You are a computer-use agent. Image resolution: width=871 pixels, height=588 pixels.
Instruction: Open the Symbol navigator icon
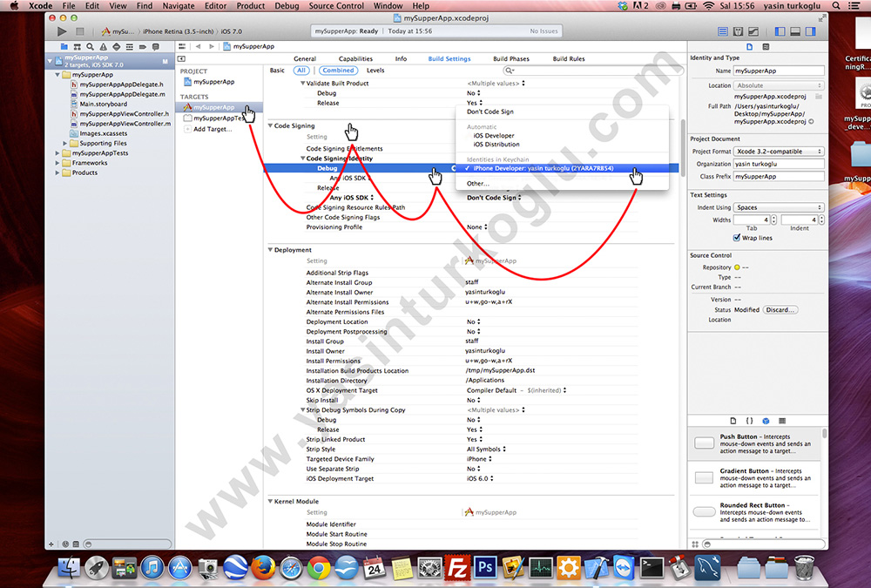tap(78, 47)
